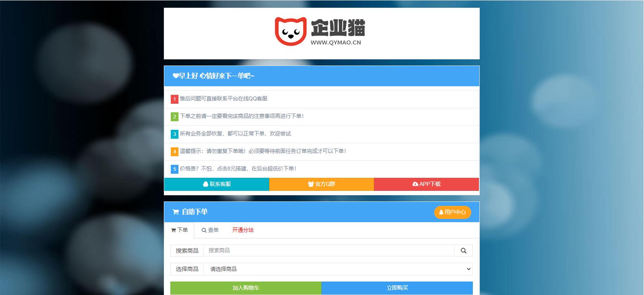Open the red 开通分站 tab

(x=243, y=230)
